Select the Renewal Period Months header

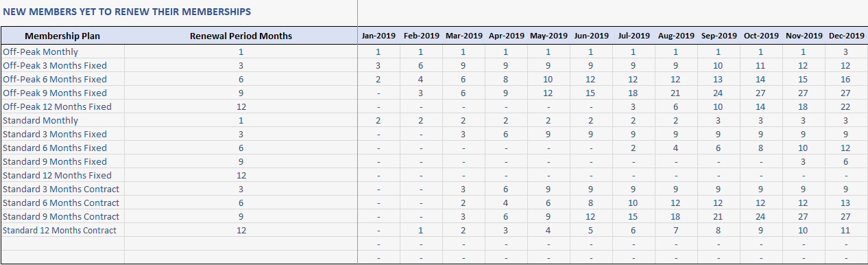pyautogui.click(x=241, y=36)
